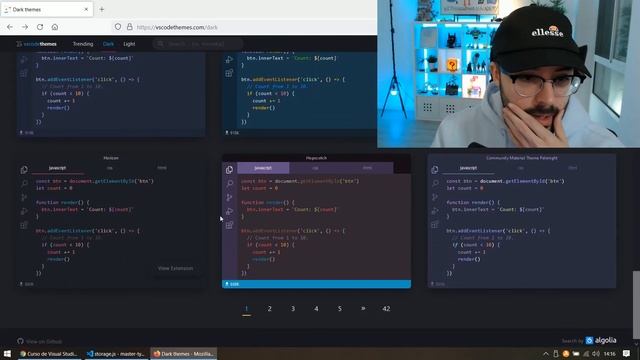This screenshot has width=640, height=360.
Task: Open the algolia search credit link
Action: tap(601, 340)
